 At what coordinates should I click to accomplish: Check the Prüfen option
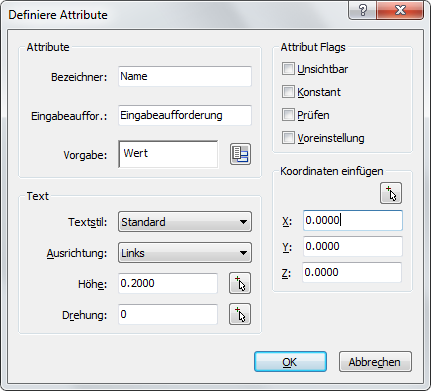pyautogui.click(x=288, y=115)
